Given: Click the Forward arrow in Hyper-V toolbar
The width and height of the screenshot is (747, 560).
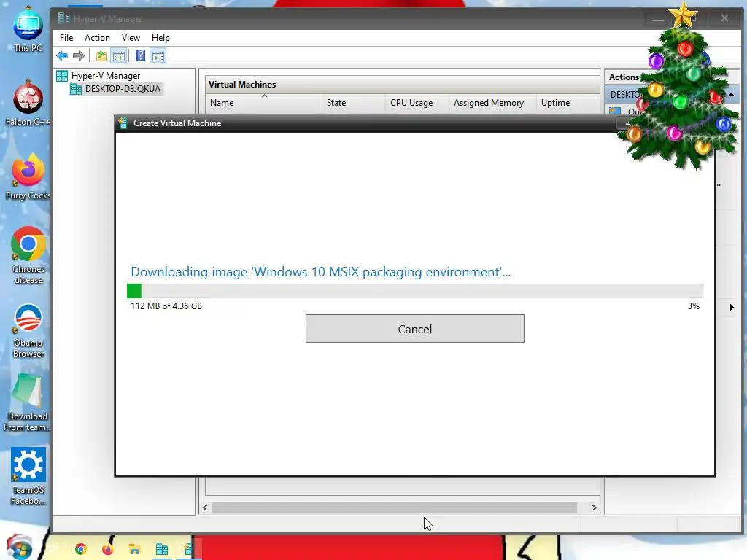Looking at the screenshot, I should pos(79,55).
